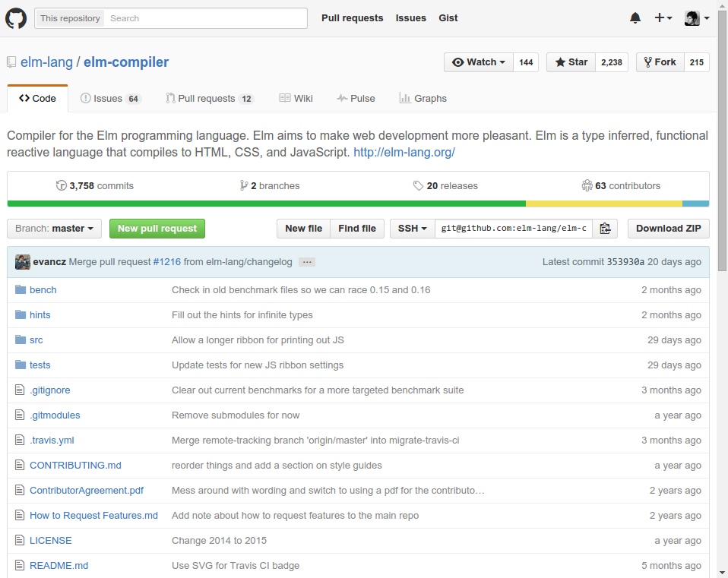This screenshot has height=578, width=728.
Task: Copy clone URL with clipboard icon
Action: (x=605, y=229)
